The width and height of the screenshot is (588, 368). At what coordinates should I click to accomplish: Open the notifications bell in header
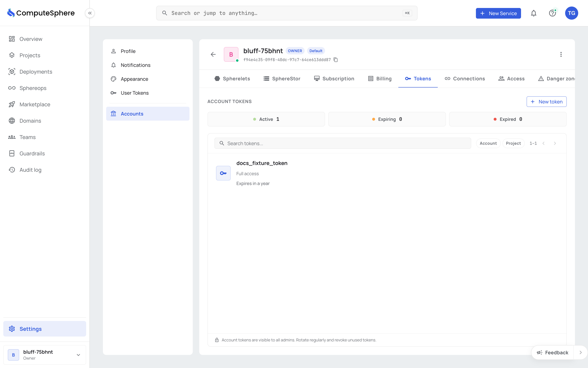(533, 13)
